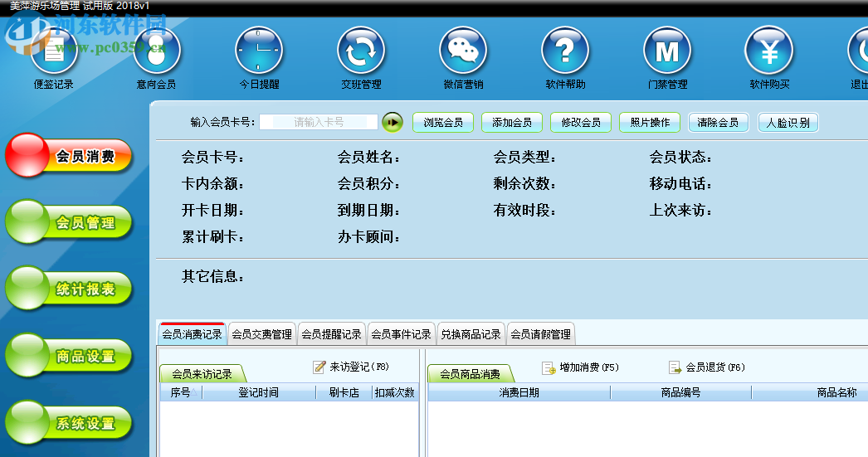
Task: Click the 上次来访 label text
Action: (x=680, y=210)
